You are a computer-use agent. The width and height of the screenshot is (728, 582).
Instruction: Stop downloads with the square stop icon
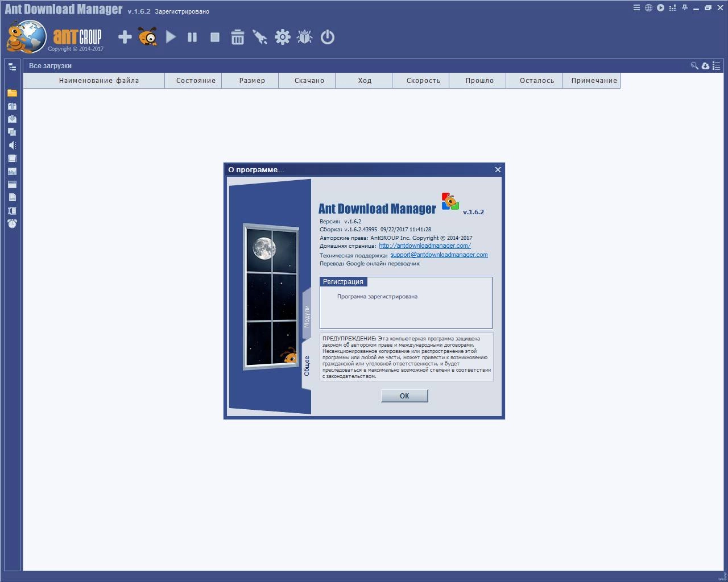(215, 37)
